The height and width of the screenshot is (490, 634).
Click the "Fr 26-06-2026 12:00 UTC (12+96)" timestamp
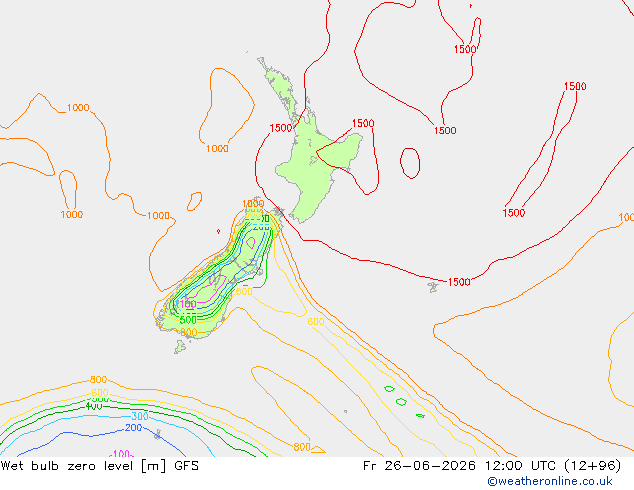click(492, 466)
